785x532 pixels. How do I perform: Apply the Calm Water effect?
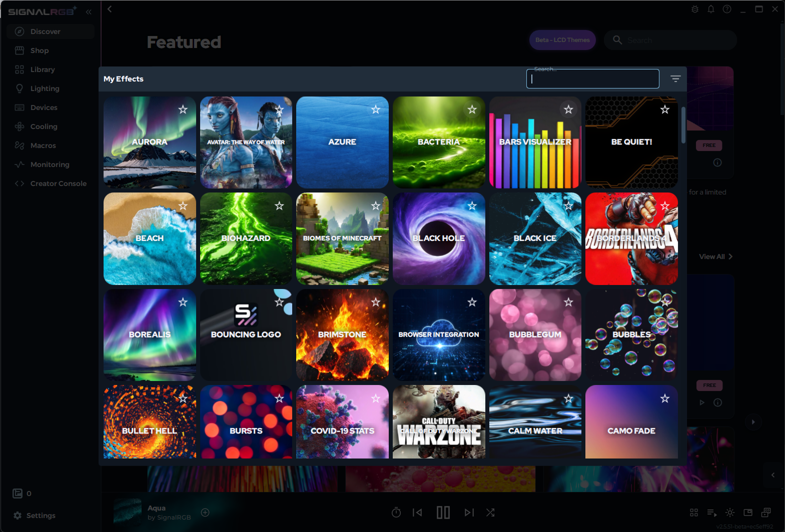tap(535, 422)
